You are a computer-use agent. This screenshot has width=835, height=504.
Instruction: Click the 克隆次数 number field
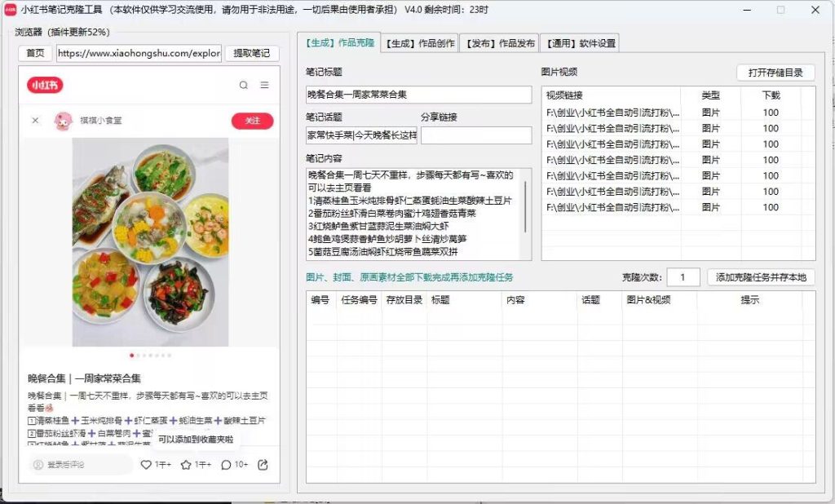683,277
